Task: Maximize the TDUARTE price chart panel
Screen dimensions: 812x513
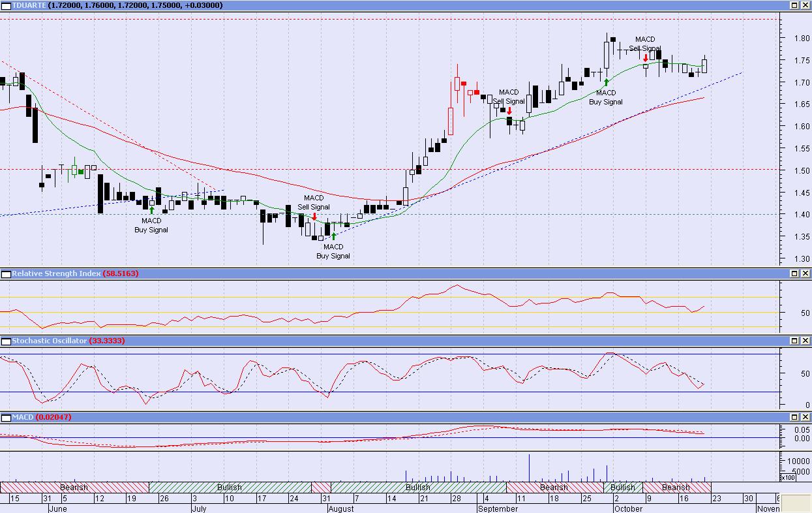Action: click(795, 5)
